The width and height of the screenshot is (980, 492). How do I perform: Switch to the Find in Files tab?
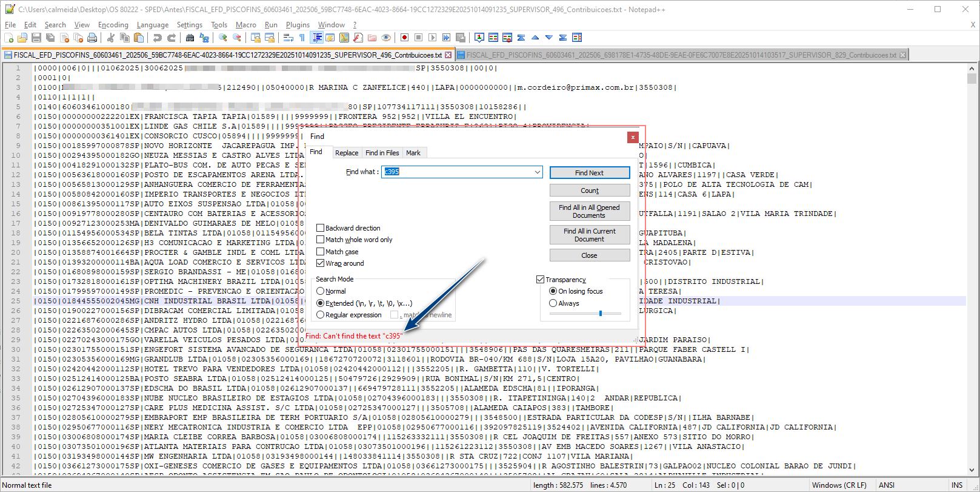click(x=382, y=153)
